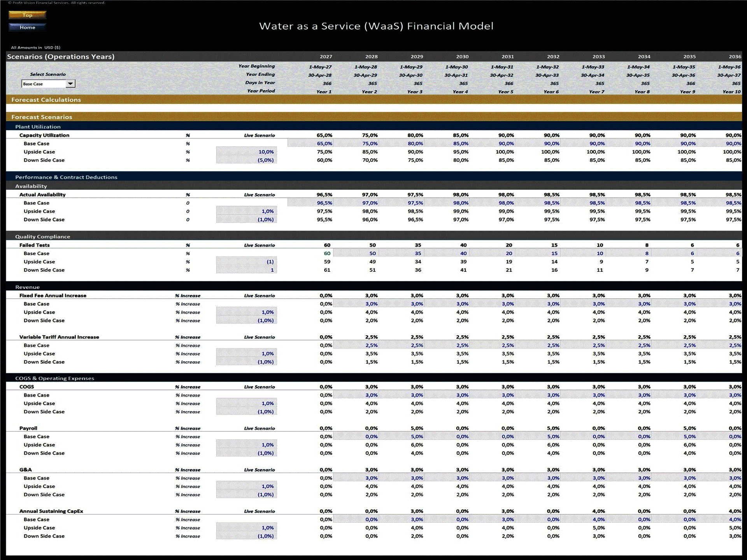Select Capacity Utilization Down Side (5,0%) input

(247, 160)
